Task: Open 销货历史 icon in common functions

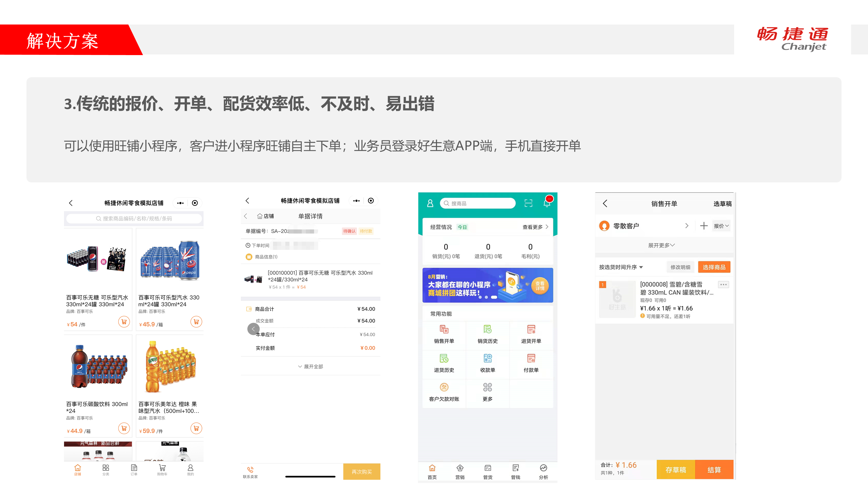Action: (x=487, y=329)
